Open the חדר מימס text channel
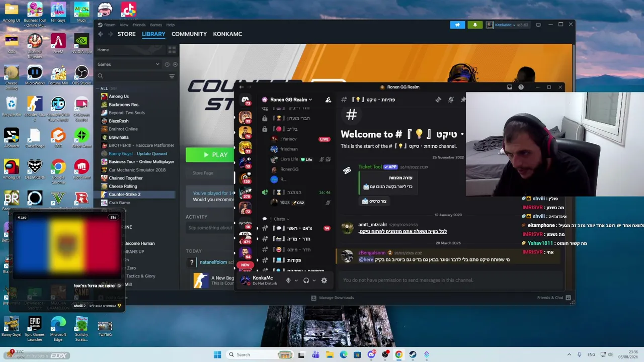The width and height of the screenshot is (644, 362). coord(295,249)
